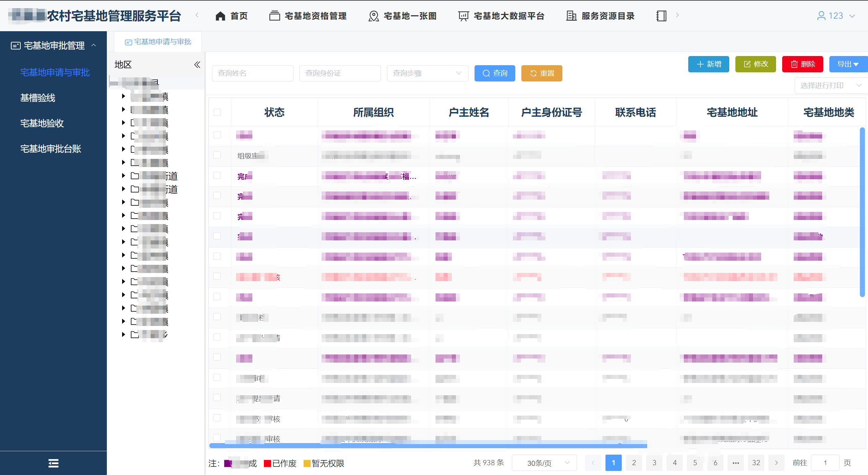Open 宅基地审批台账 in sidebar
Image resolution: width=868 pixels, height=475 pixels.
pos(51,149)
